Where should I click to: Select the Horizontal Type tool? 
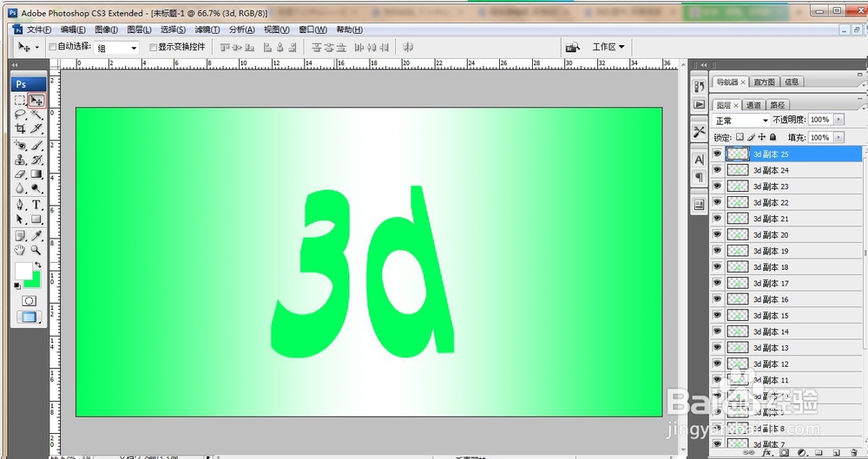36,205
